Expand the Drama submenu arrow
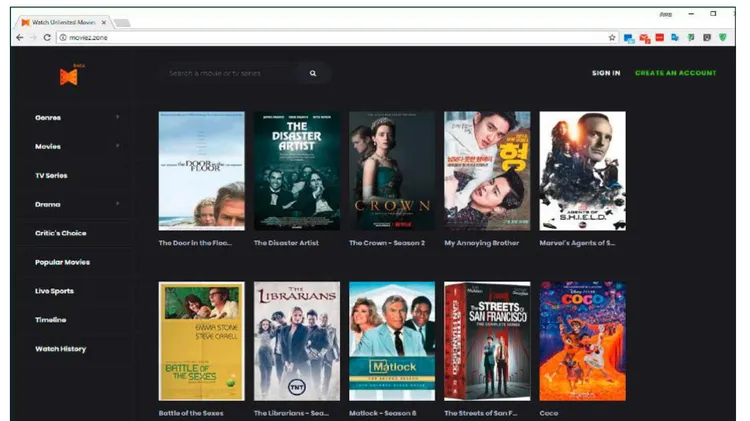 coord(117,204)
